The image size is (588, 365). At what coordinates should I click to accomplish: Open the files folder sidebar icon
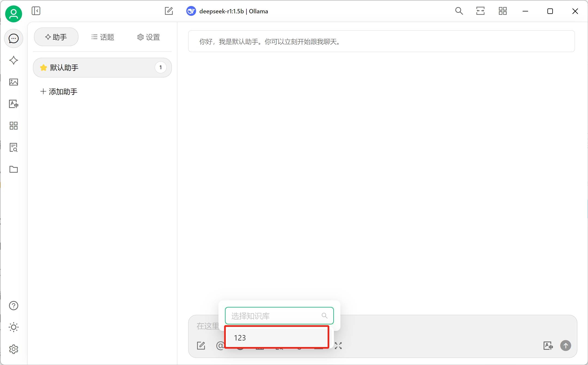point(13,169)
